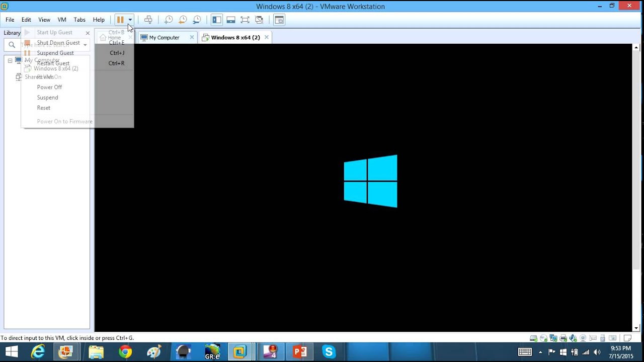The height and width of the screenshot is (362, 644).
Task: Open Paint from the taskbar
Action: [153, 352]
